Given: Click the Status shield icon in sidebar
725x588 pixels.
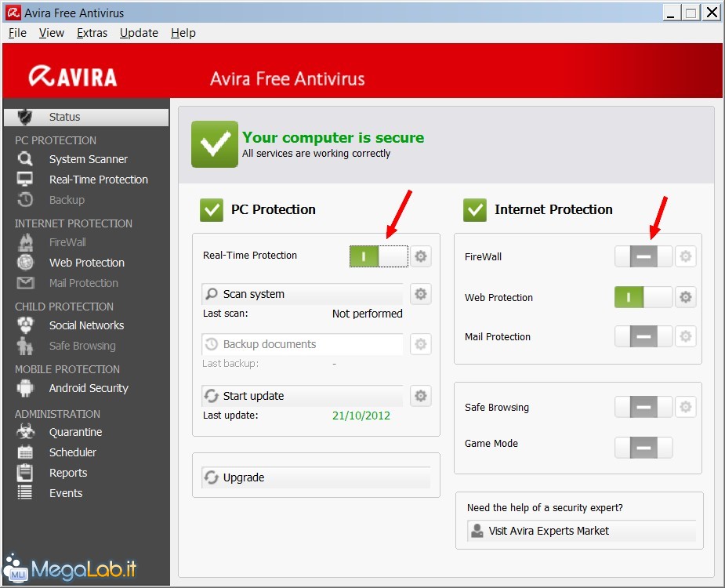Looking at the screenshot, I should (25, 117).
